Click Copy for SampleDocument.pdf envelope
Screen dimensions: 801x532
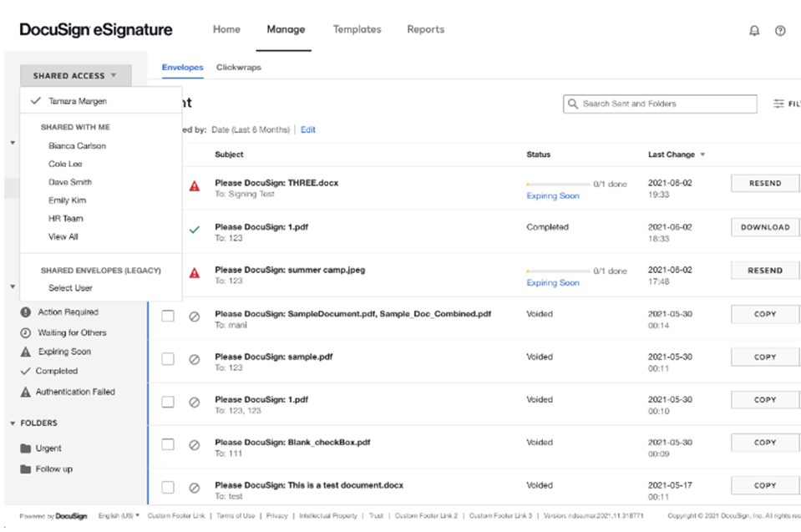click(765, 315)
